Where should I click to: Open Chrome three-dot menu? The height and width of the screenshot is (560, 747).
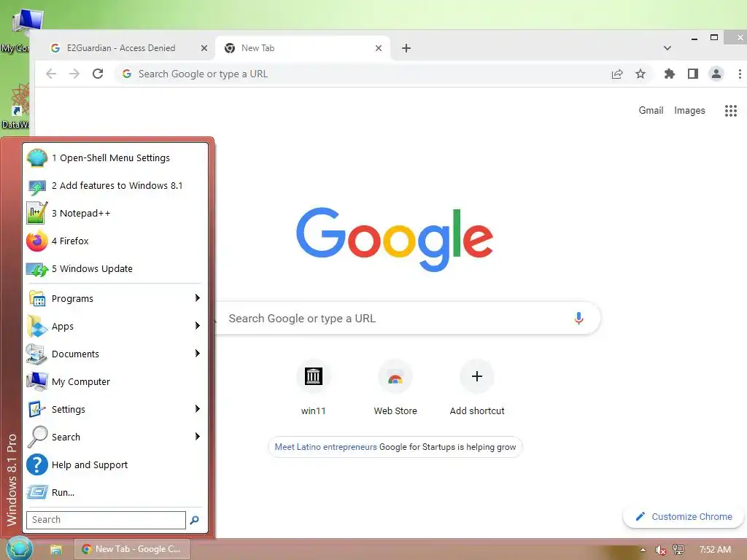(x=740, y=74)
